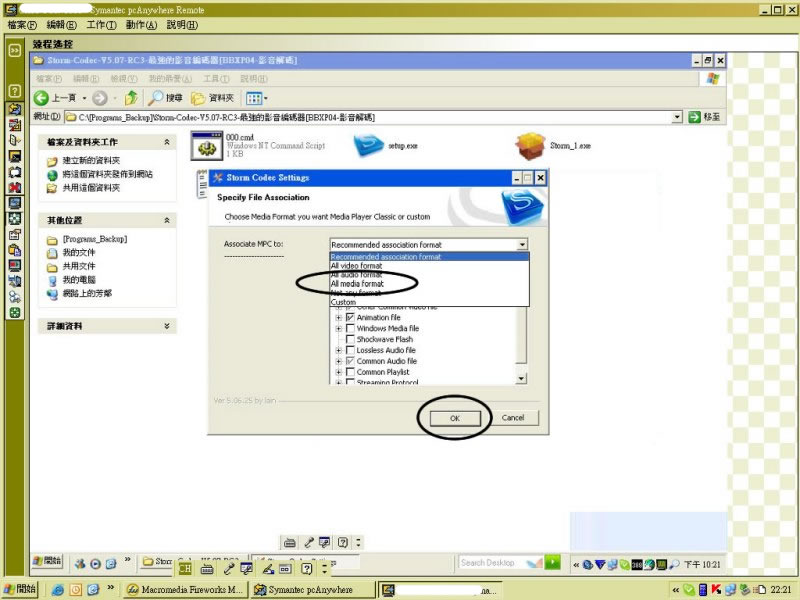The width and height of the screenshot is (800, 600).
Task: Click the 共用這個資料夾 link
Action: pyautogui.click(x=91, y=188)
